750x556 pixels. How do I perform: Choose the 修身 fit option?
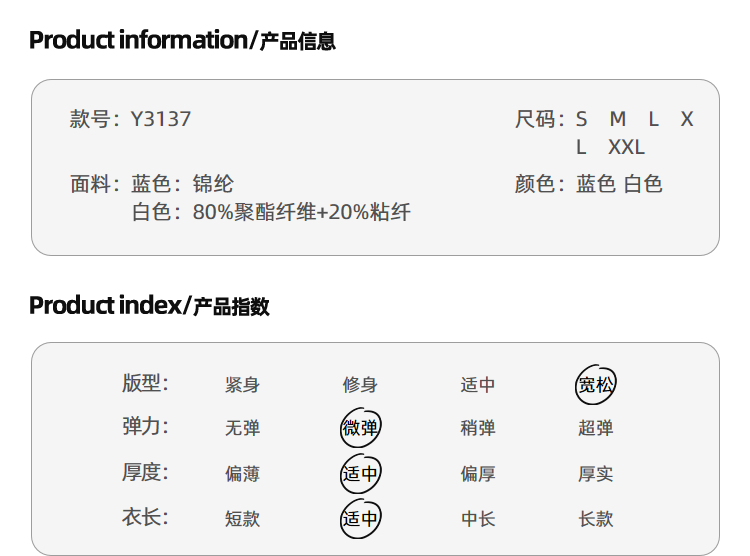[360, 385]
